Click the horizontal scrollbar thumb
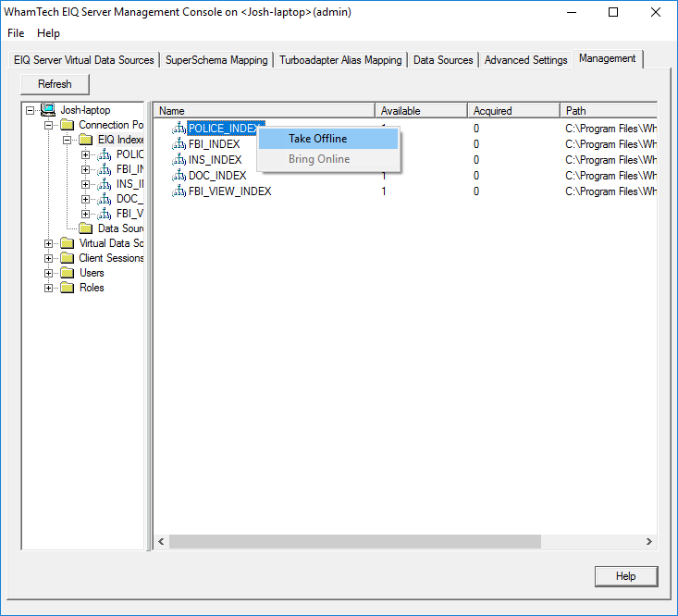Viewport: 678px width, 616px height. (355, 542)
